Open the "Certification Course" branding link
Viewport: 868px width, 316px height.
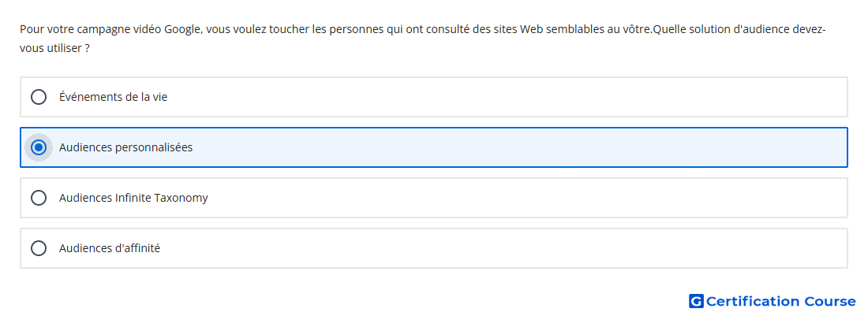tap(773, 301)
